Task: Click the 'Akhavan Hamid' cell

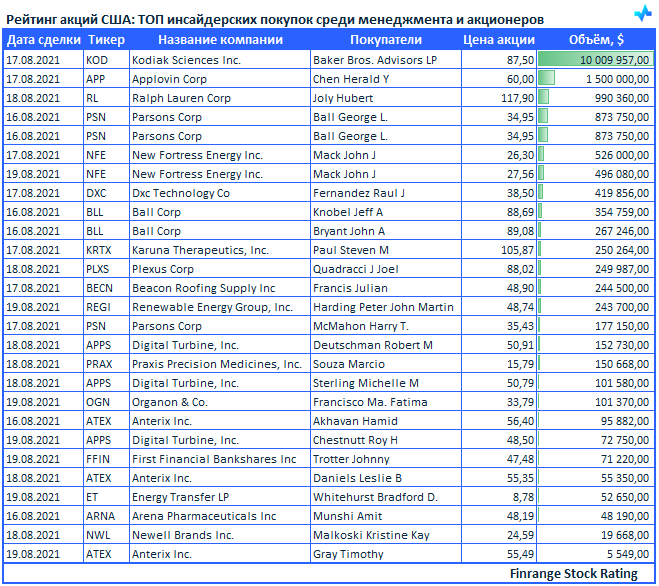Action: [x=386, y=421]
